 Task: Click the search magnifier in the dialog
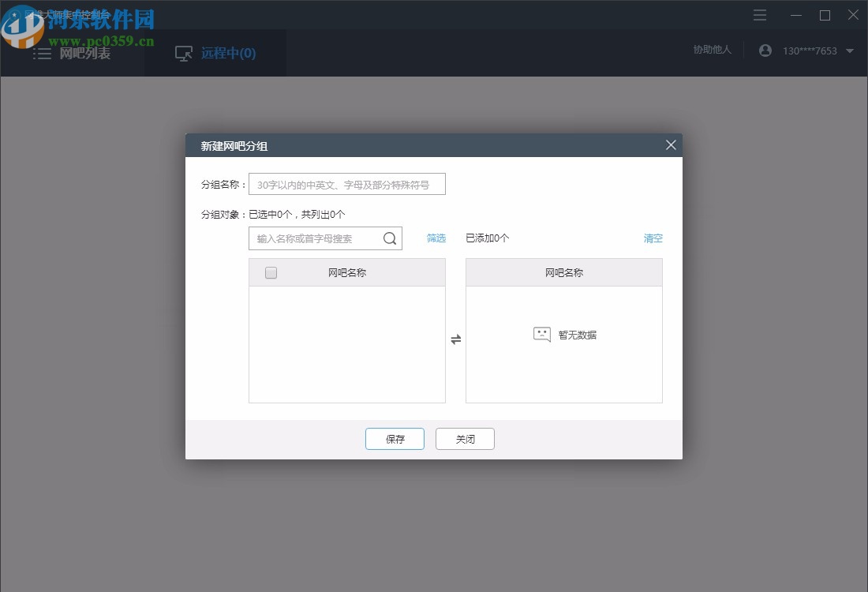[x=390, y=238]
